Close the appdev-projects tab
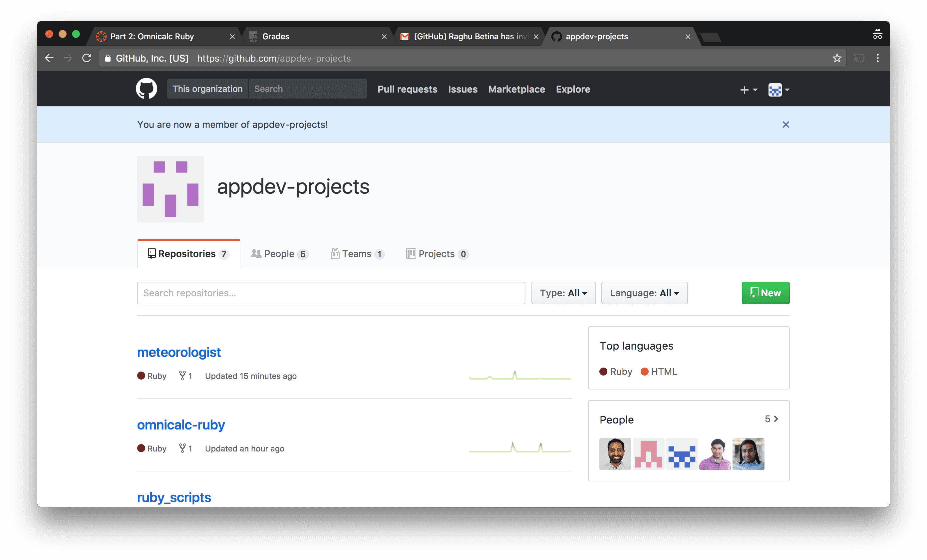Viewport: 927px width, 560px height. click(688, 37)
